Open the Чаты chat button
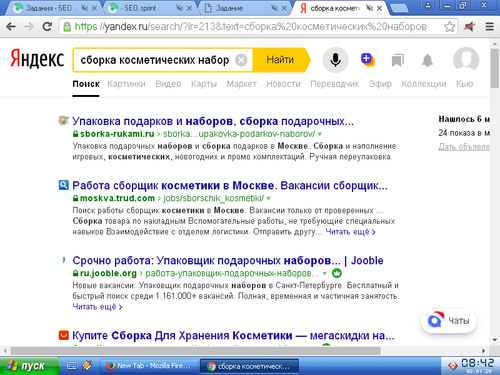500x375 pixels. pos(449,321)
